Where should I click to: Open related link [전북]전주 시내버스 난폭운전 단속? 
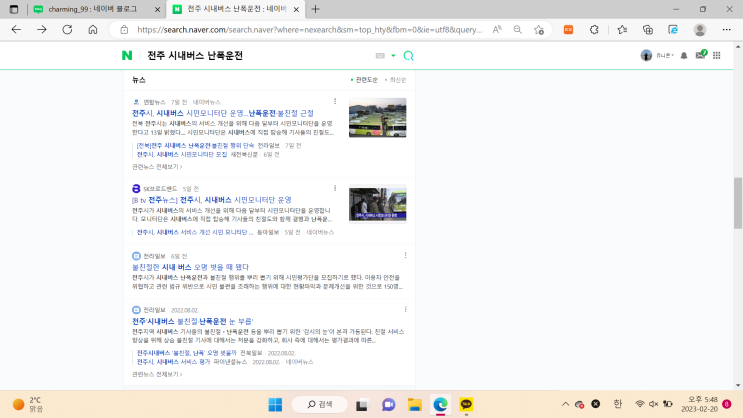[195, 145]
